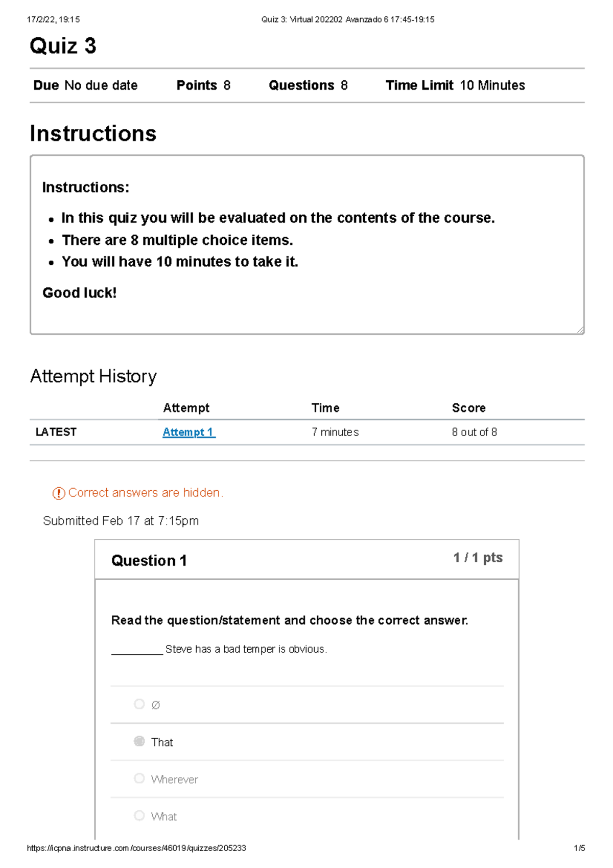Click the LATEST attempt row label
The height and width of the screenshot is (868, 613).
click(55, 432)
